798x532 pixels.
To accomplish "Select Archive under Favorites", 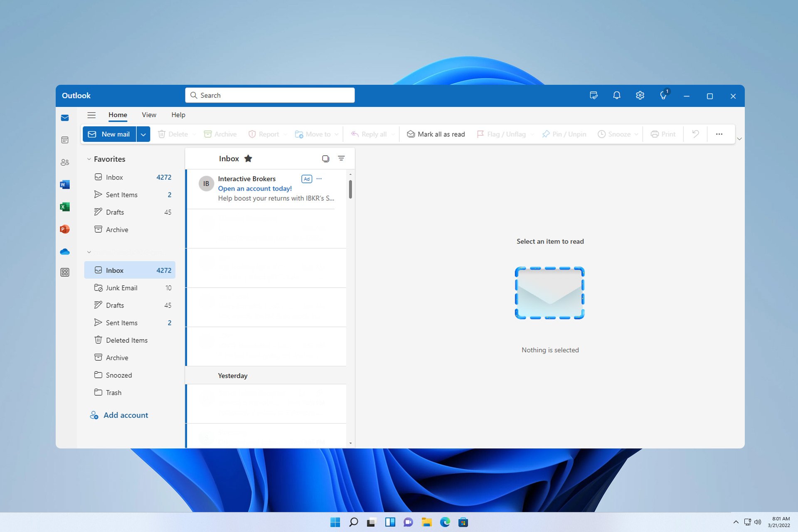I will click(130, 230).
